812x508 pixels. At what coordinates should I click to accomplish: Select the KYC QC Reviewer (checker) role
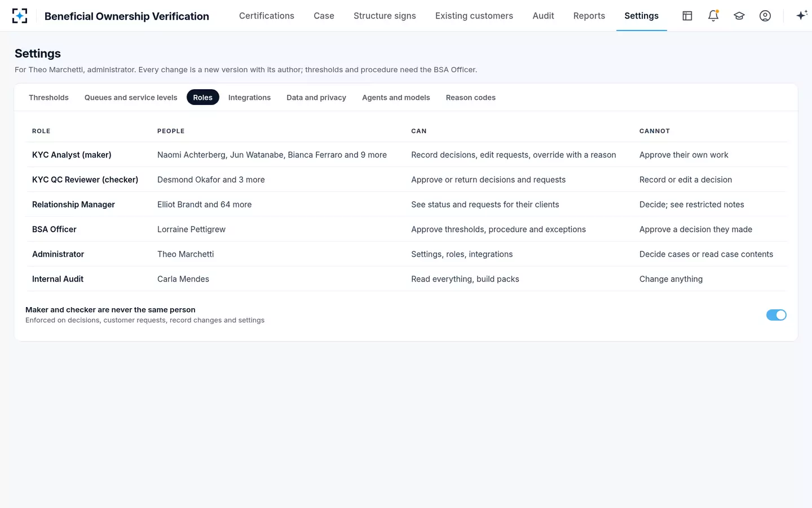(x=85, y=179)
